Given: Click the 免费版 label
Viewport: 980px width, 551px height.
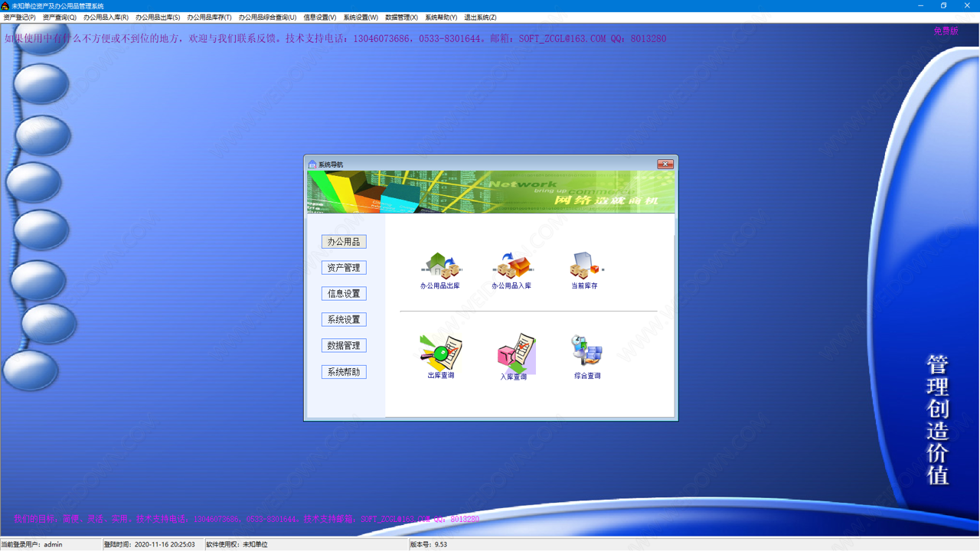Looking at the screenshot, I should [946, 31].
